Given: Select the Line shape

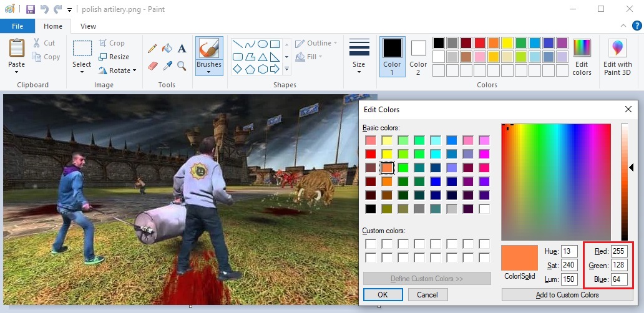Looking at the screenshot, I should coord(237,44).
